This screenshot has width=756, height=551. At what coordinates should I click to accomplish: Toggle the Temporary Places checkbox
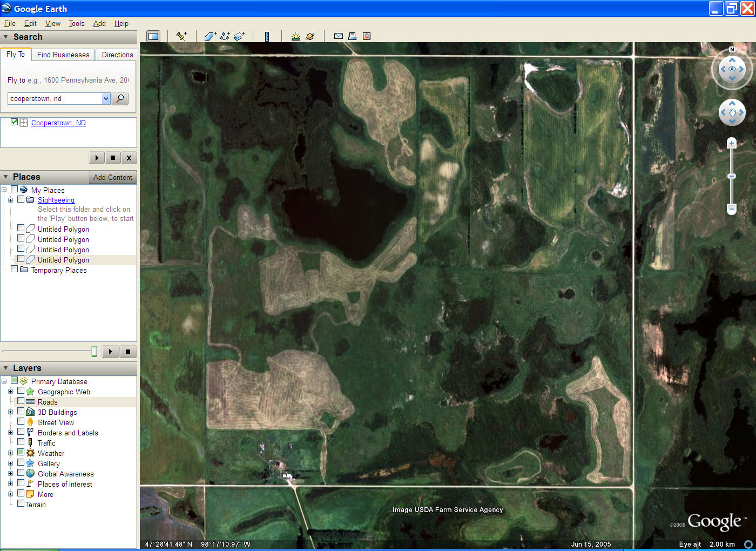tap(15, 269)
